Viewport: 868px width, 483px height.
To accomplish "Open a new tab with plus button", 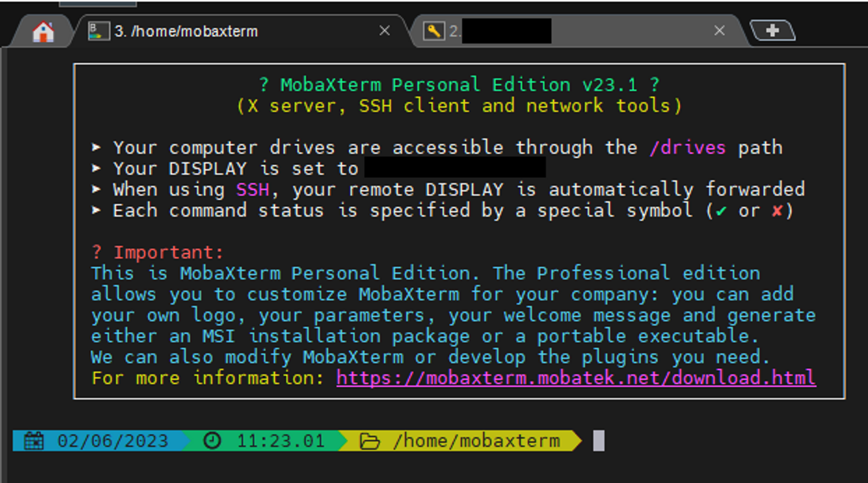I will pos(772,30).
